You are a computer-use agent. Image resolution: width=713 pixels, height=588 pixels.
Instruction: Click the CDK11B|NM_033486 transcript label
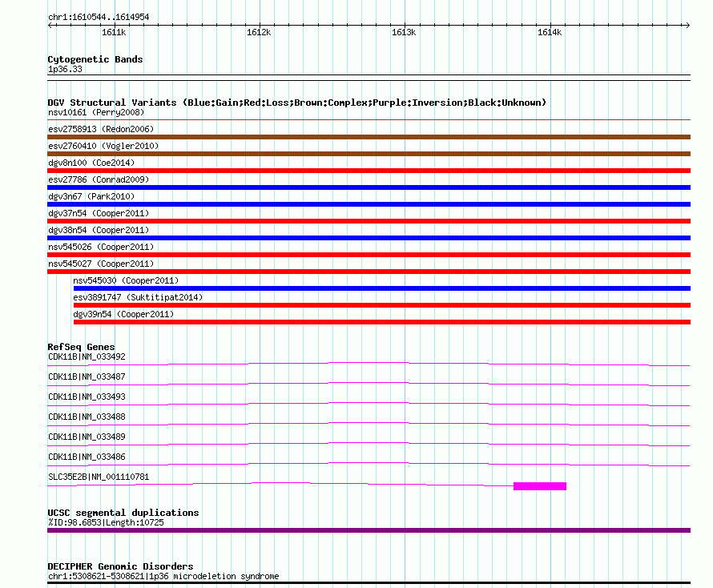pos(87,457)
